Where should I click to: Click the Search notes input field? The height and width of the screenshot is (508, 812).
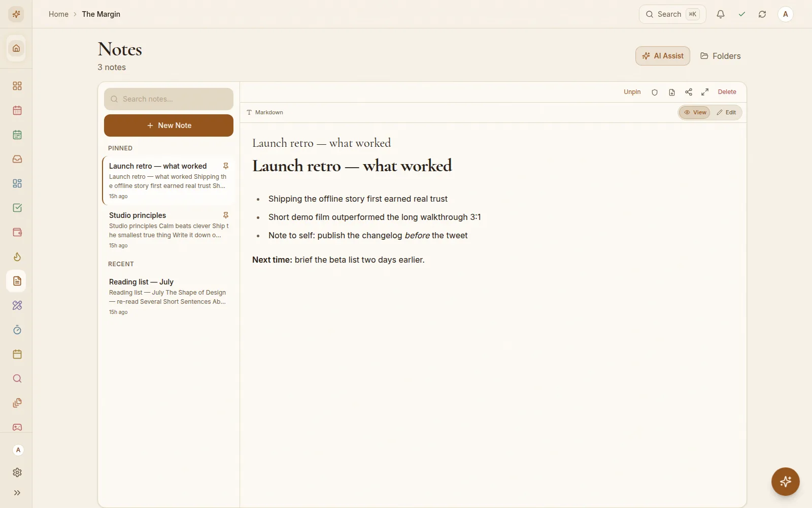point(168,99)
